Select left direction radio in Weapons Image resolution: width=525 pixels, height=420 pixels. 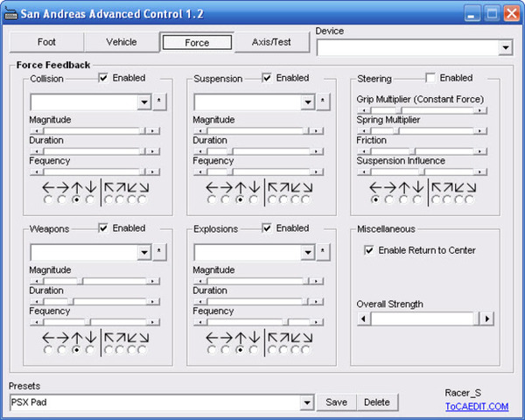click(48, 350)
